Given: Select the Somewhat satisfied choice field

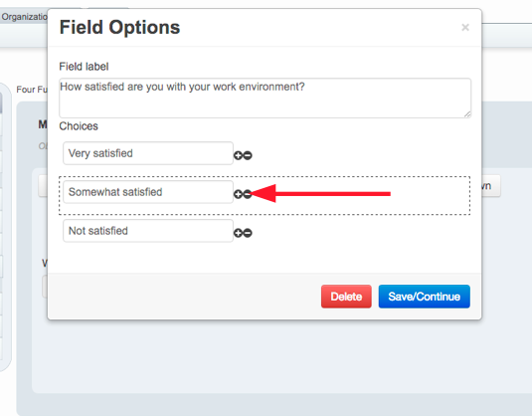Looking at the screenshot, I should 148,192.
